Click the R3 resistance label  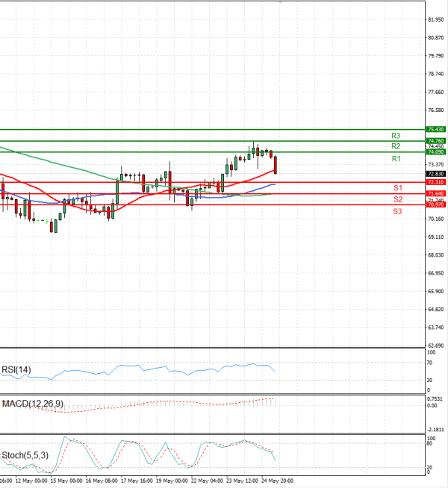coord(396,136)
